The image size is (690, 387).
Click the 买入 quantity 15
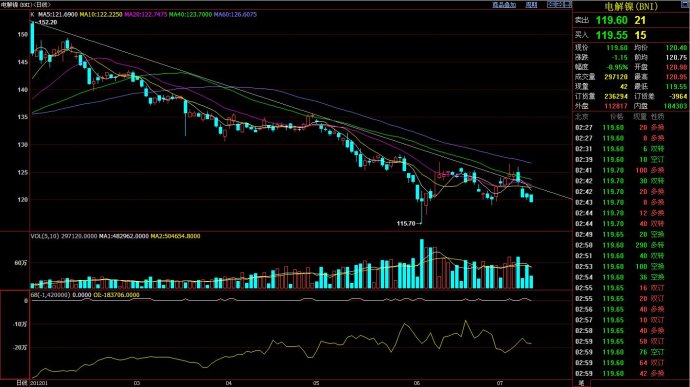(640, 35)
